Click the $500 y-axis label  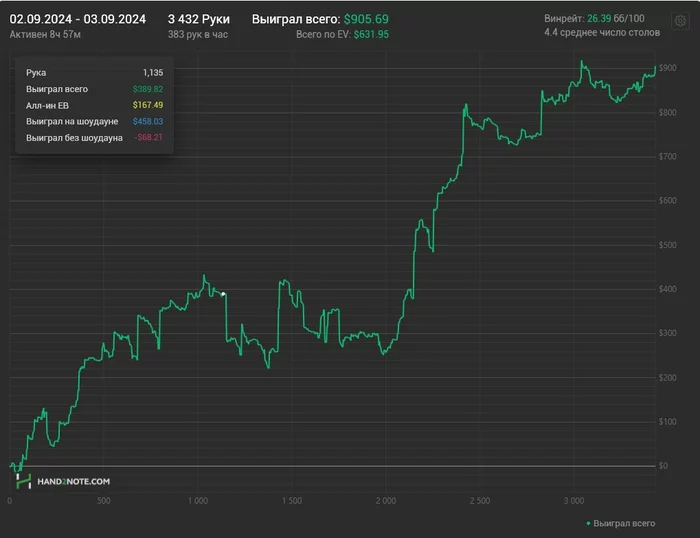(x=667, y=245)
